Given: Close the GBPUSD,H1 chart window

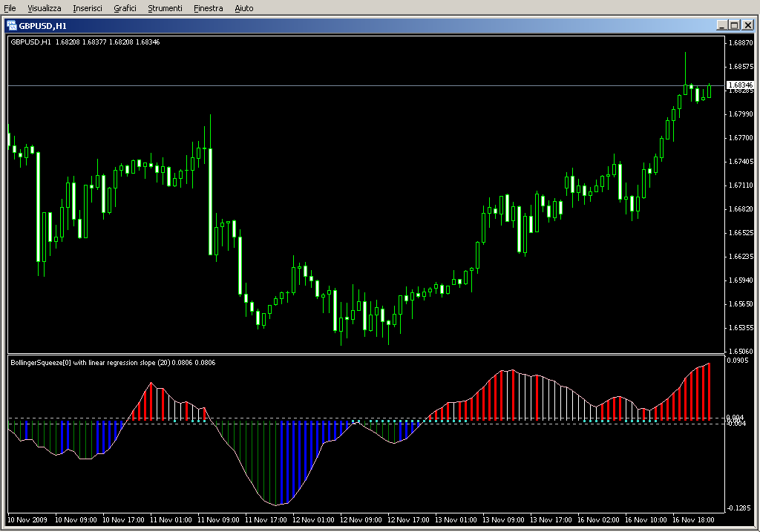Looking at the screenshot, I should coord(748,25).
